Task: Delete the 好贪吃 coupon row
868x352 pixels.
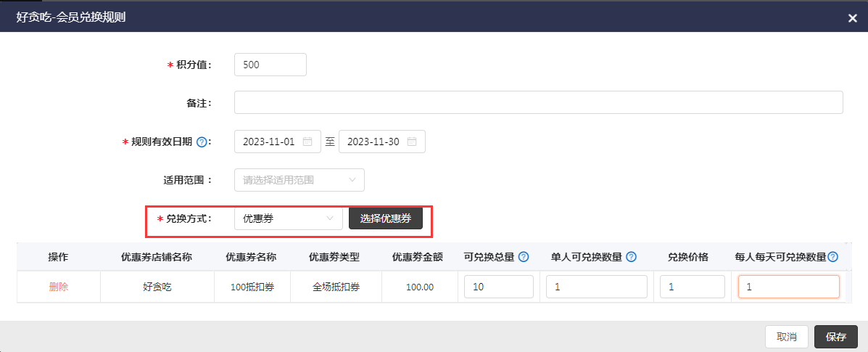Action: [58, 287]
